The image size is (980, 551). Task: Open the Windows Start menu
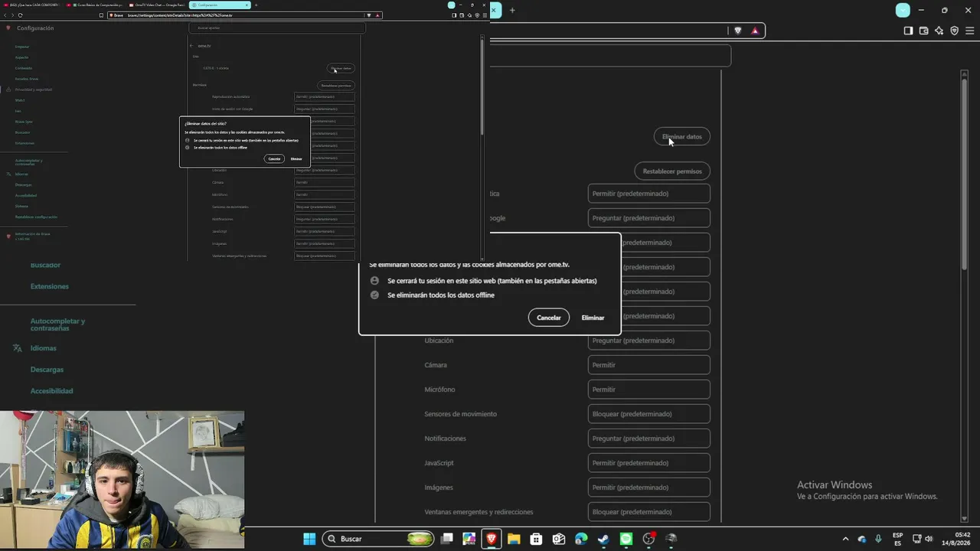pyautogui.click(x=309, y=539)
